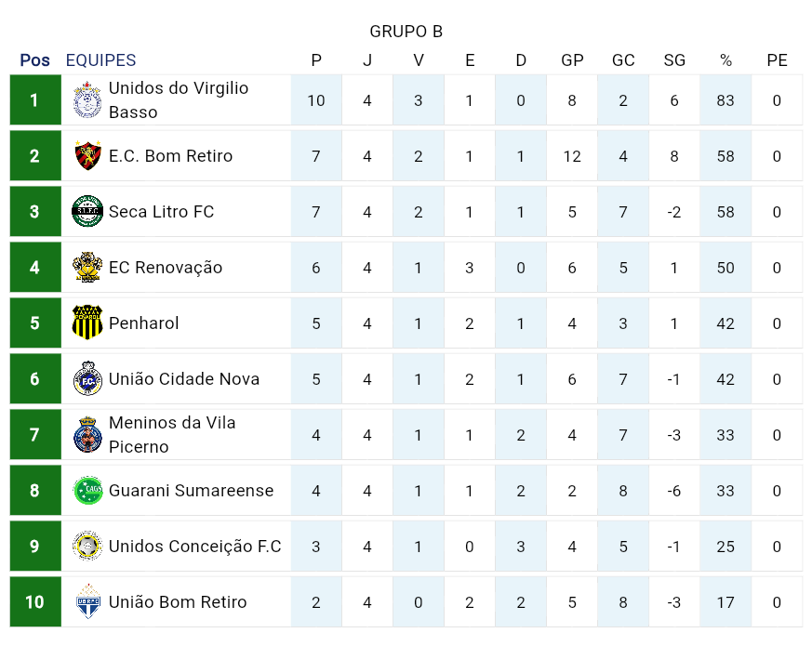The height and width of the screenshot is (646, 812).
Task: Click the Meninos da Vila Picerno crest
Action: (x=87, y=435)
